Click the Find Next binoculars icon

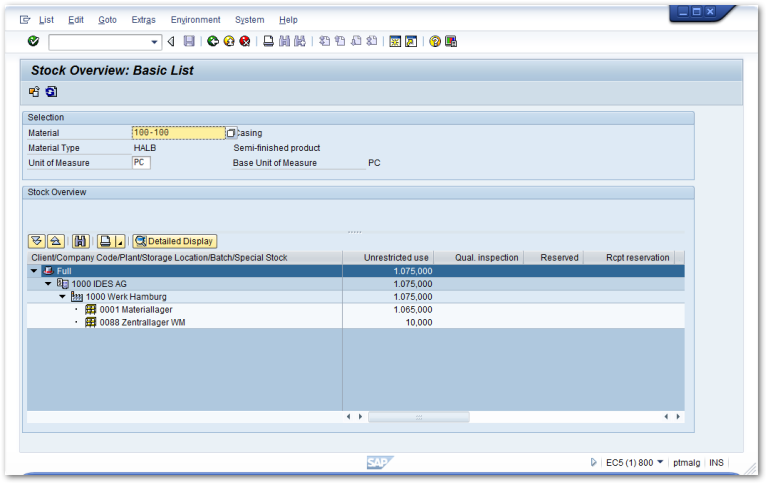300,41
